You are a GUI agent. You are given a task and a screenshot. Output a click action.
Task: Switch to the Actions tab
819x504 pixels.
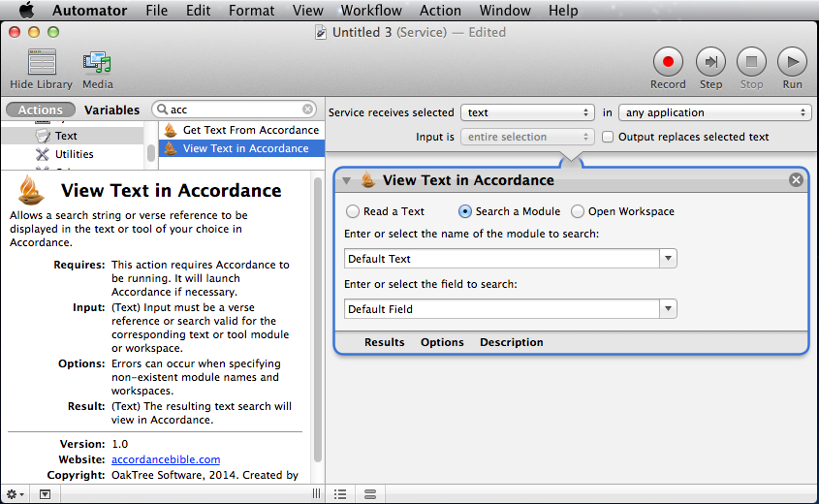pyautogui.click(x=40, y=110)
